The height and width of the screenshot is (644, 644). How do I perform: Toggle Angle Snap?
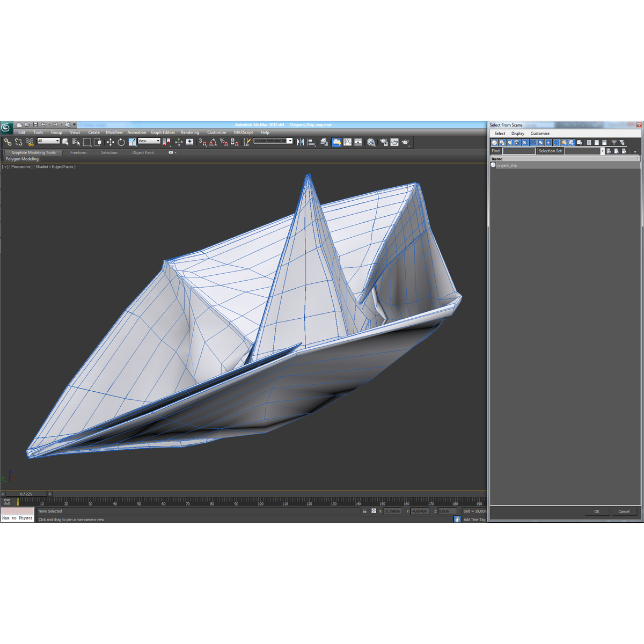pos(213,142)
